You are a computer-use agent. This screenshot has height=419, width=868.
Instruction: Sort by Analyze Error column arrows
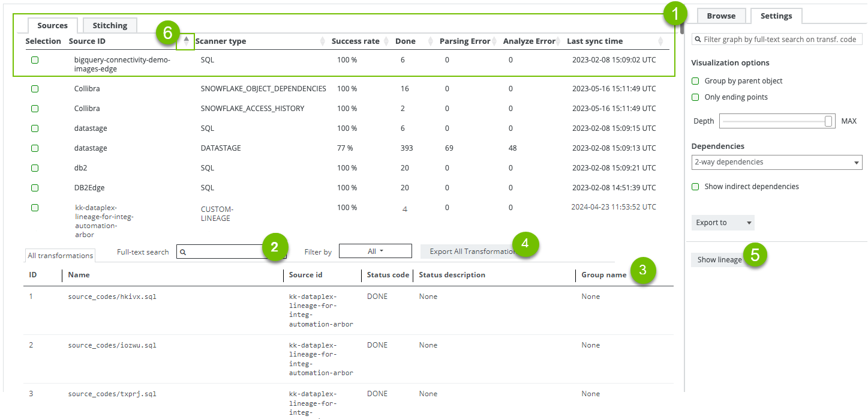click(559, 41)
